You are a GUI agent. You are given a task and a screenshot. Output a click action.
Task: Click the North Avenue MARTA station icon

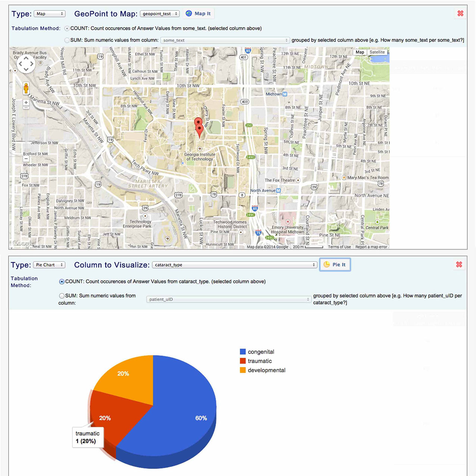pyautogui.click(x=278, y=190)
